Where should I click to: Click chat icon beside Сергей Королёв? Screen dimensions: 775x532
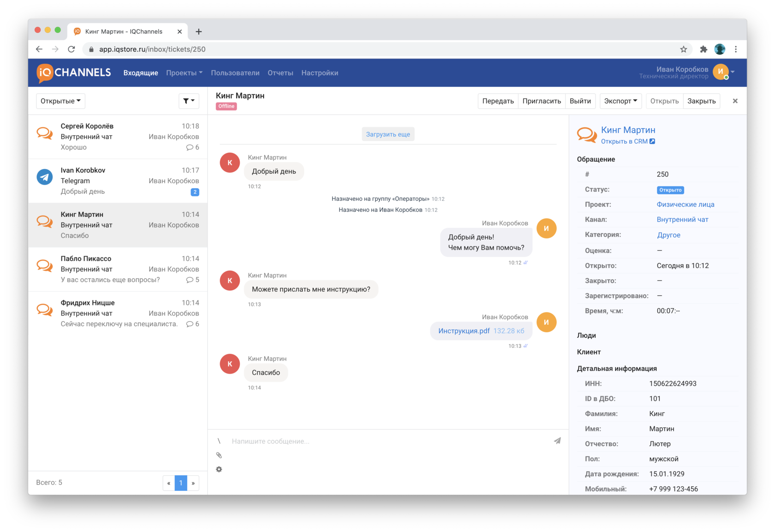pyautogui.click(x=45, y=133)
